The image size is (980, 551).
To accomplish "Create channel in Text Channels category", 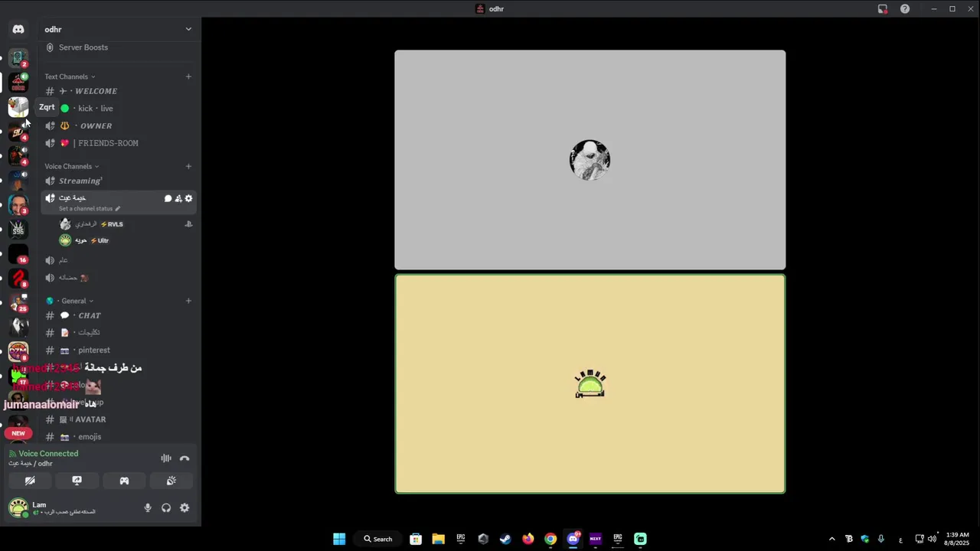I will click(x=188, y=77).
